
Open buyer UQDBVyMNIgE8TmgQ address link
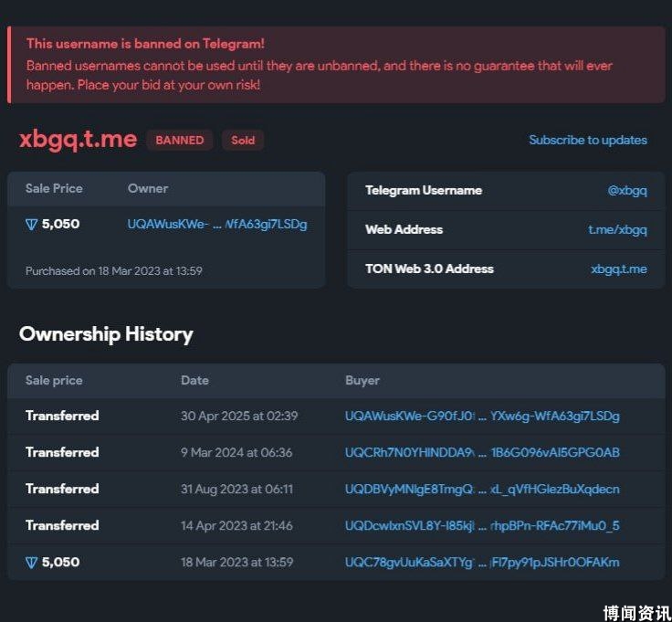coord(482,490)
